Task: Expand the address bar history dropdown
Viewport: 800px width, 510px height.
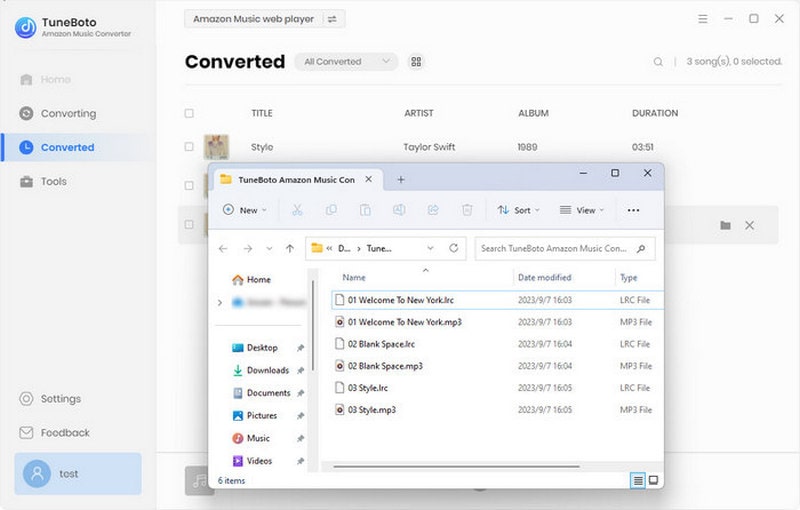Action: [430, 248]
